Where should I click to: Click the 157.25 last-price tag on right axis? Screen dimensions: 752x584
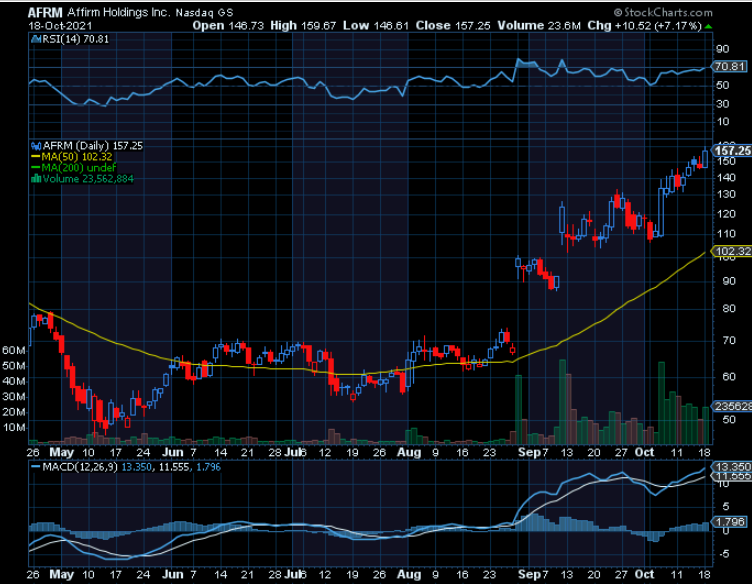732,151
